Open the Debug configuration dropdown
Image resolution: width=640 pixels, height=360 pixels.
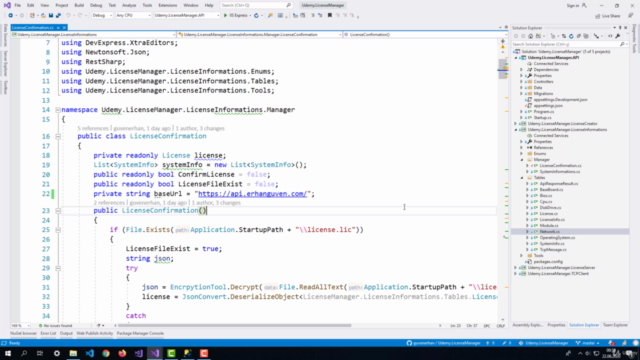(x=102, y=16)
